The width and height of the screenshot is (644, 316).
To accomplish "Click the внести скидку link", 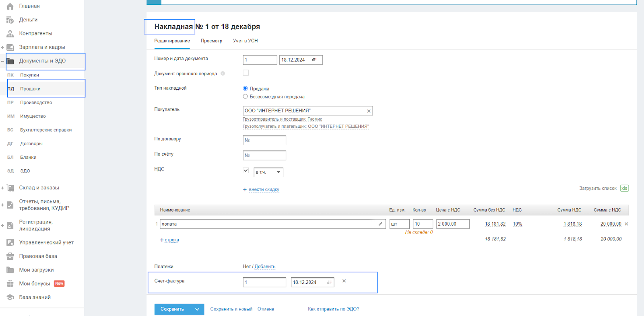I will [x=264, y=189].
